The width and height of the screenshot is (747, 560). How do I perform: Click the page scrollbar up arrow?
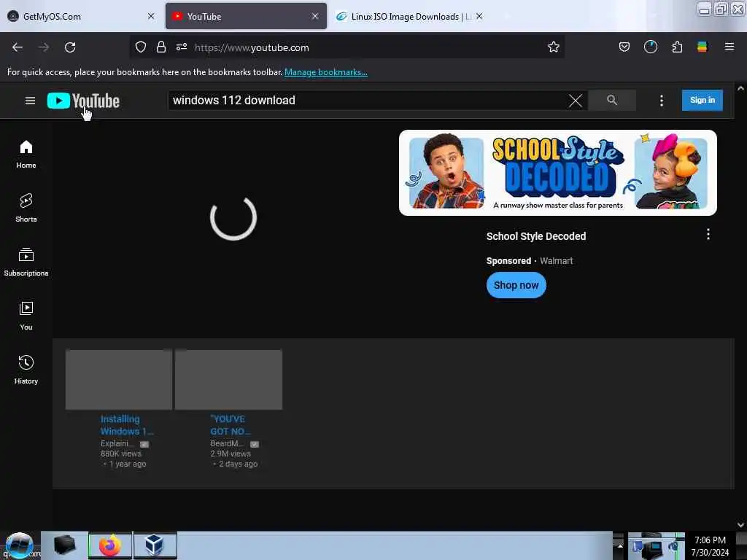tap(740, 88)
